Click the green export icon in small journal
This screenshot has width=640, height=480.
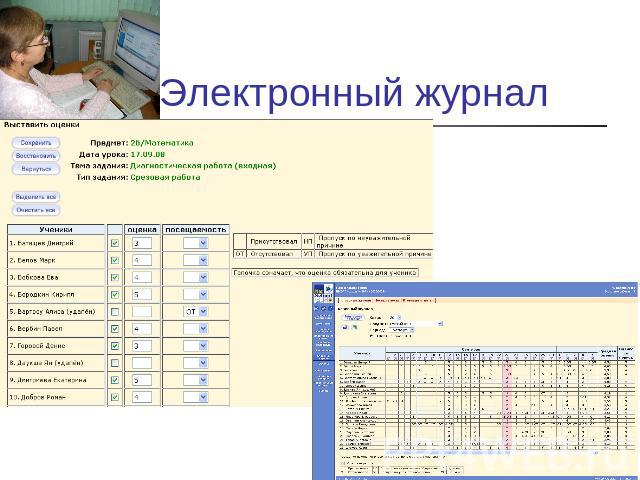[x=354, y=327]
